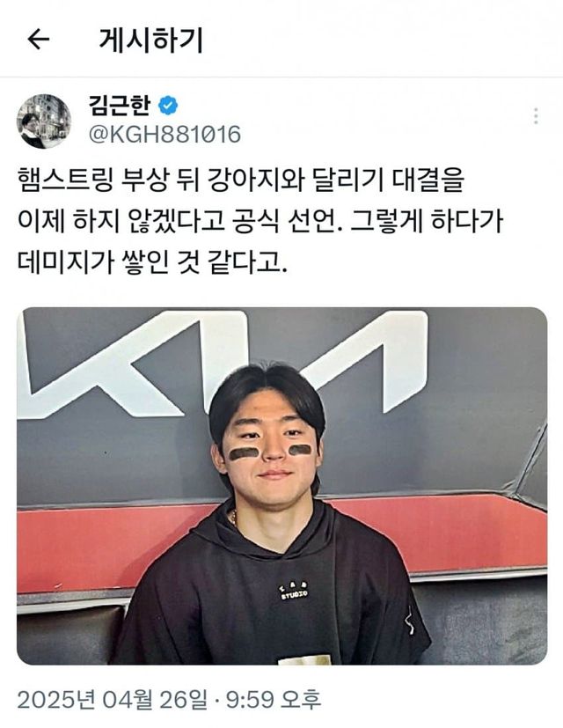Select tweet line starting with 데미지가 쌓인

click(x=152, y=263)
